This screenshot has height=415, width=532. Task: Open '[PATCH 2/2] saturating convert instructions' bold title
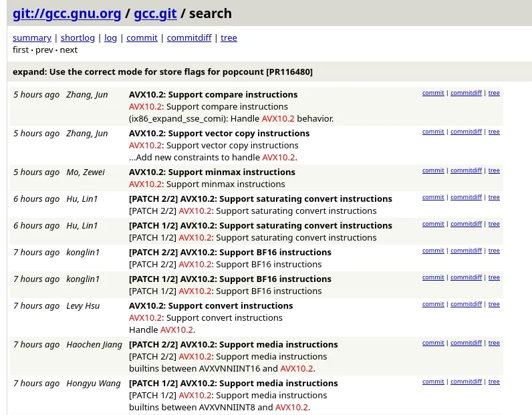coord(261,198)
